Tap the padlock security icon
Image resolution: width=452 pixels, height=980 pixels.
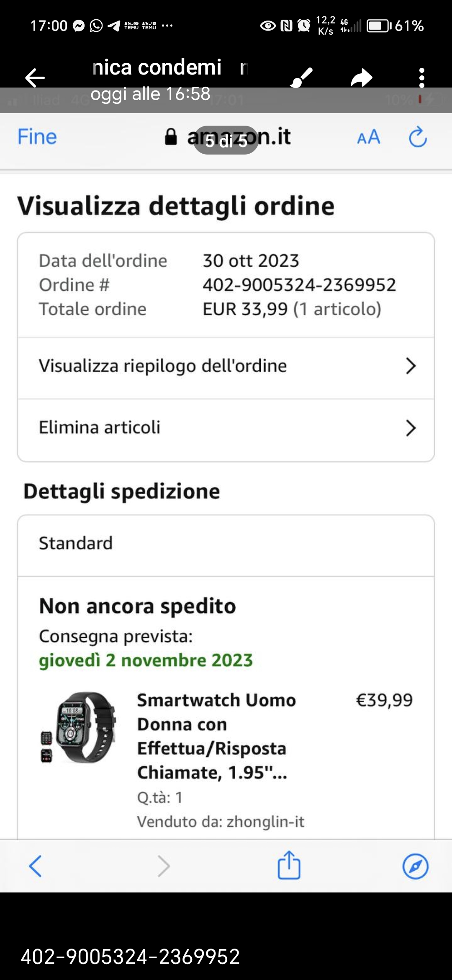click(x=171, y=137)
